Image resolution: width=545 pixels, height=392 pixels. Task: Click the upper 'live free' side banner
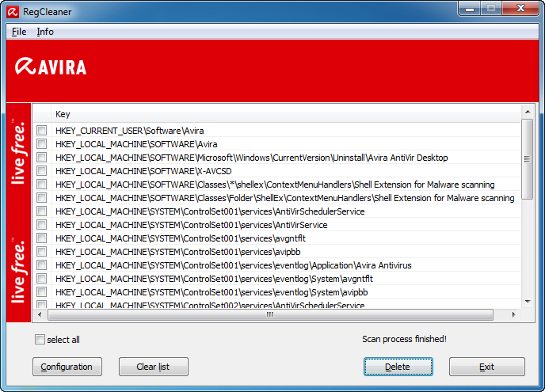click(x=18, y=153)
